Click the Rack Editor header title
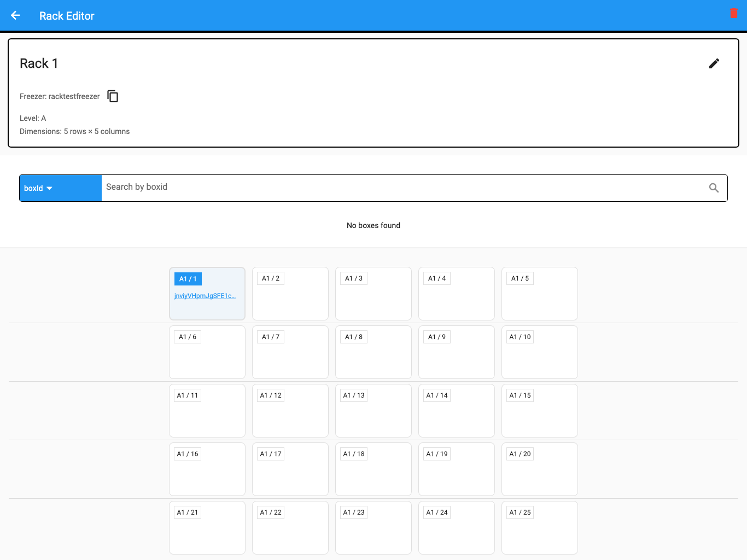The width and height of the screenshot is (747, 560). (67, 16)
